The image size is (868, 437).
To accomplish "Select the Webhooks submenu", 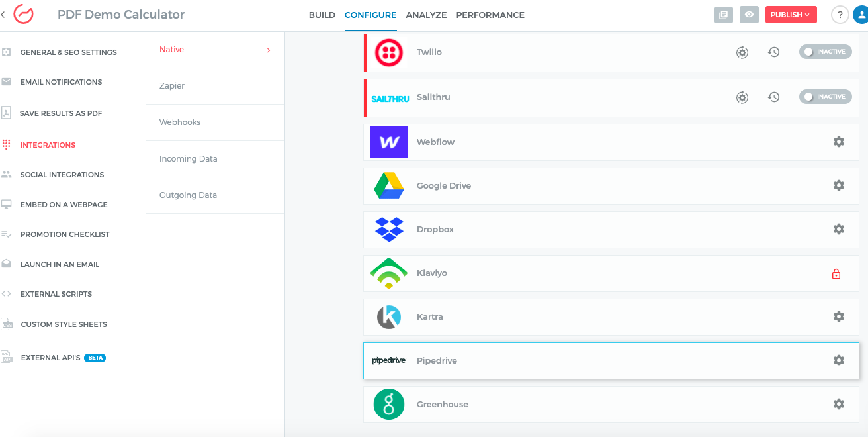I will click(x=215, y=122).
